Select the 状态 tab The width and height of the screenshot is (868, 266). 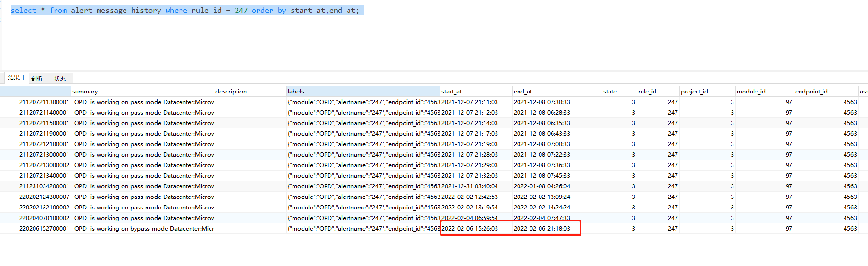tap(60, 79)
